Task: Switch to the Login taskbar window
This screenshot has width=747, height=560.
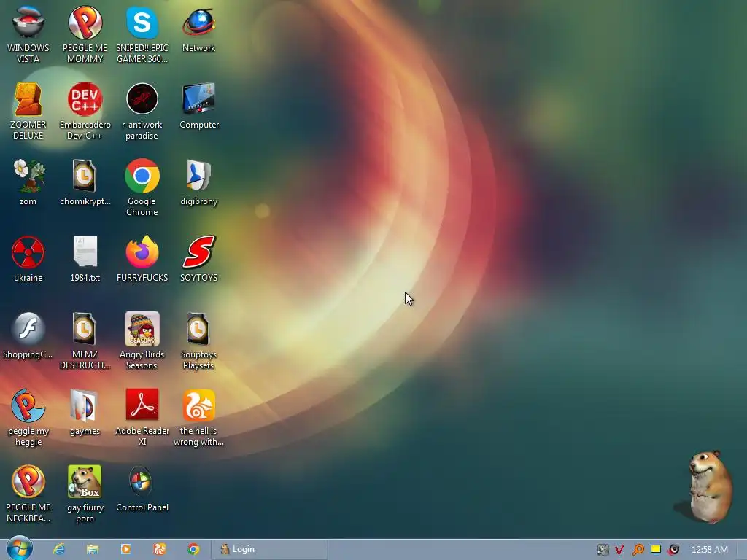Action: pyautogui.click(x=269, y=550)
